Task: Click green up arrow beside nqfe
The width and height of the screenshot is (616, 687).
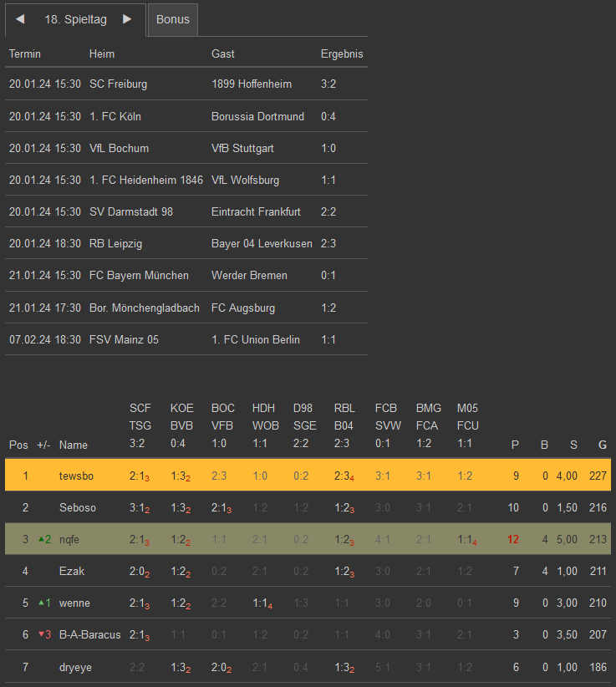Action: pyautogui.click(x=41, y=539)
